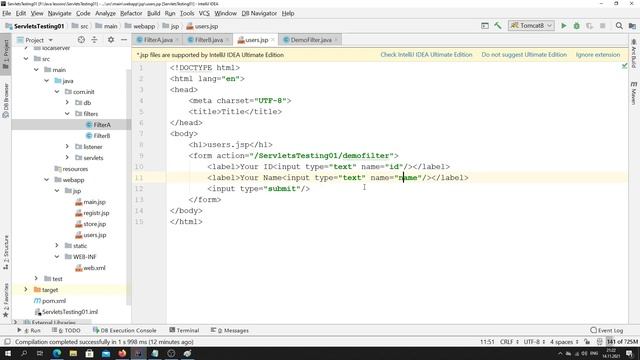This screenshot has height=360, width=640.
Task: Open the TODO tool window
Action: [66, 330]
